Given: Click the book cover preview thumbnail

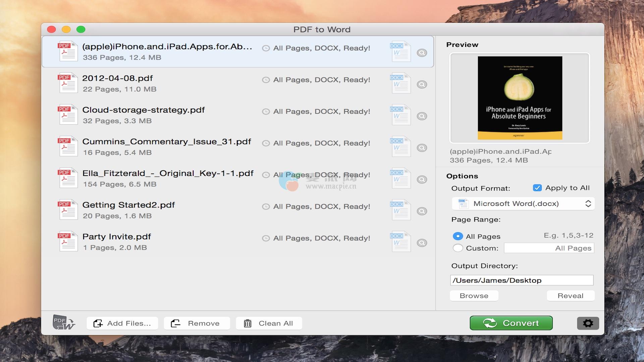Looking at the screenshot, I should [520, 98].
